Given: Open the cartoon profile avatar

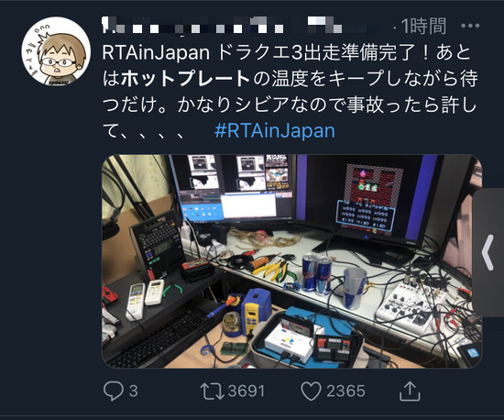Looking at the screenshot, I should click(56, 51).
